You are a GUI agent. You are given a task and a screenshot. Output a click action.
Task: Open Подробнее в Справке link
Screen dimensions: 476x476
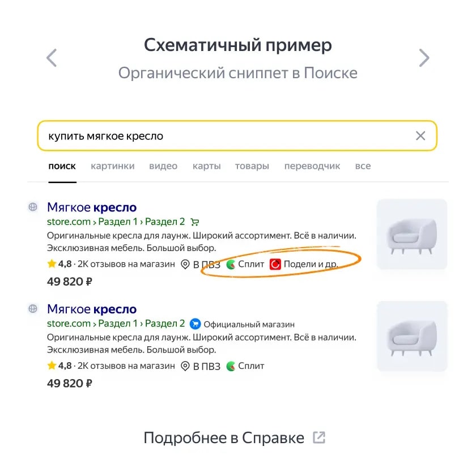point(224,437)
